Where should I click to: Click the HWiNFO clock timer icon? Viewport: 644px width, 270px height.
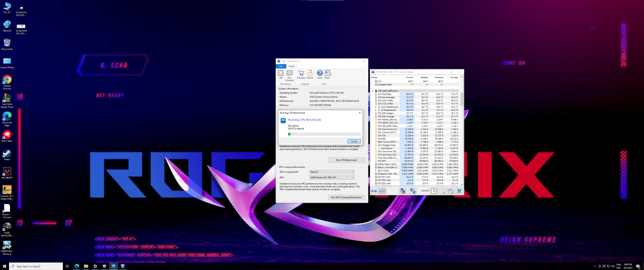433,191
